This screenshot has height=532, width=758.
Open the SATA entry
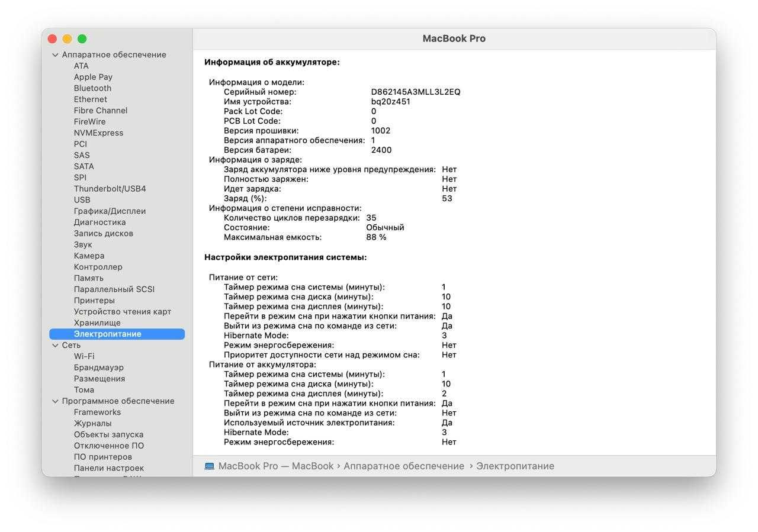(x=84, y=166)
